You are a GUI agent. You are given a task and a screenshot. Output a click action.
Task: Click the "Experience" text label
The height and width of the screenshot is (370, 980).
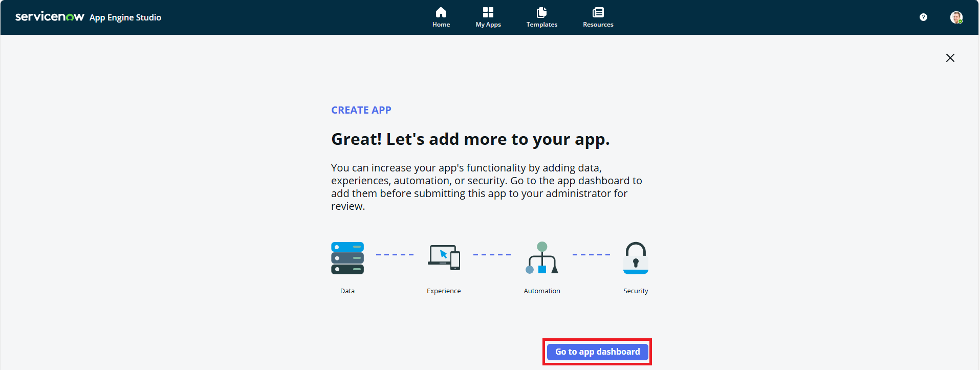coord(444,291)
